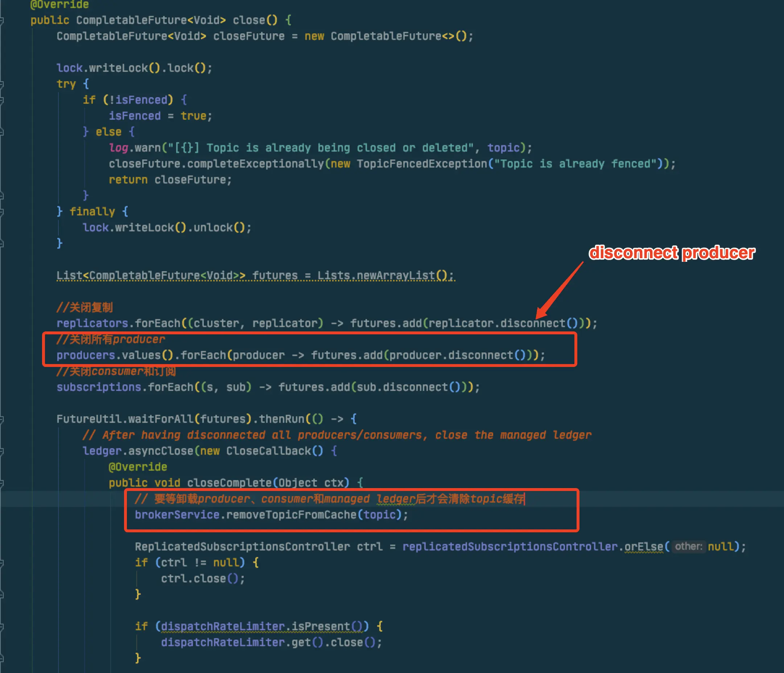Fold the if (!isFenced) block
The height and width of the screenshot is (673, 784).
coord(1,100)
